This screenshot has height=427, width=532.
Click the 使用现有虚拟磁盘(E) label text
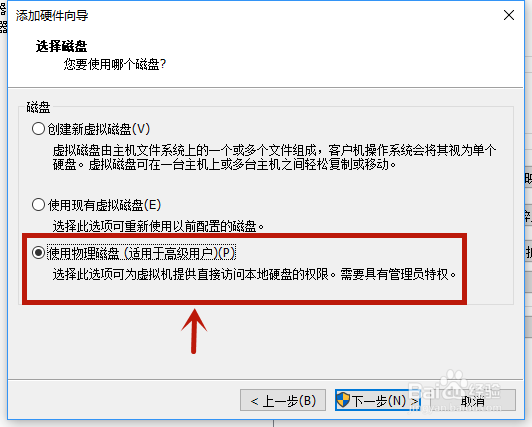[x=104, y=205]
